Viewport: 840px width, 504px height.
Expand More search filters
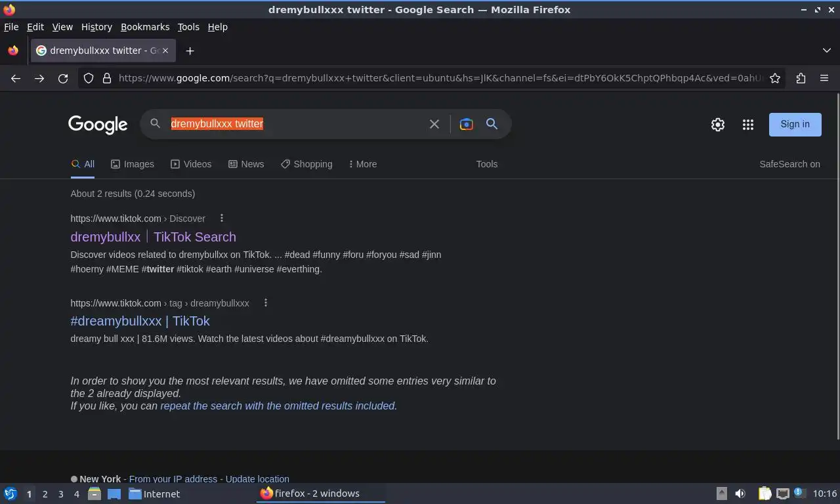pyautogui.click(x=363, y=164)
